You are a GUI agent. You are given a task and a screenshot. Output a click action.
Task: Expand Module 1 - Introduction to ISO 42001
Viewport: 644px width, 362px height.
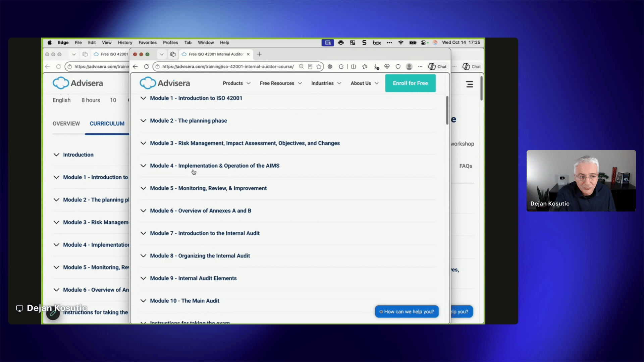click(288, 98)
